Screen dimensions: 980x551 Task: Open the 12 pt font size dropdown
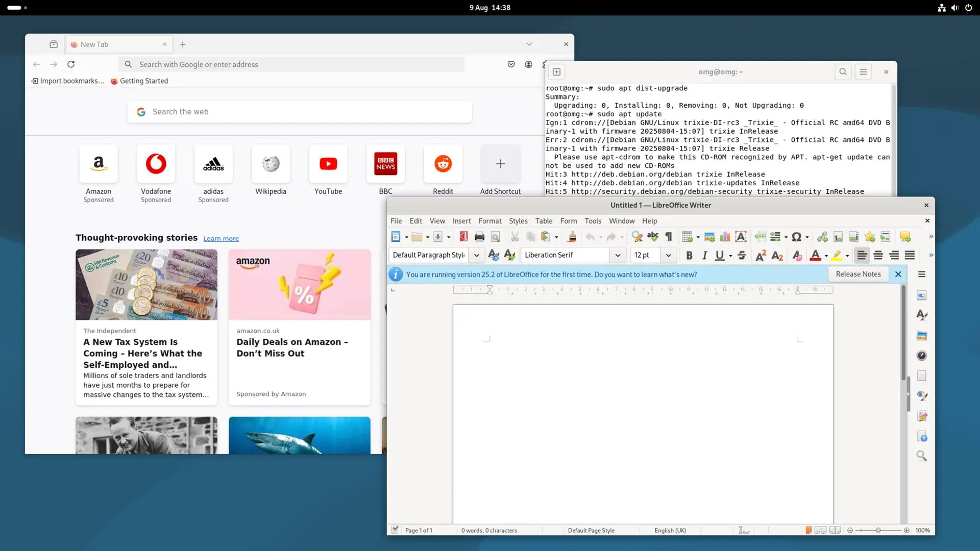pos(668,255)
